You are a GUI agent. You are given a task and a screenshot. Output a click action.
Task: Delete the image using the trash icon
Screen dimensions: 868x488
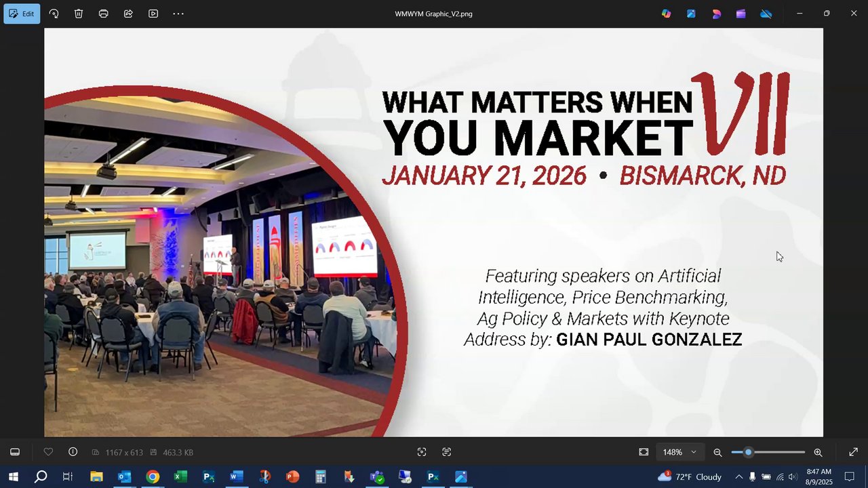(x=79, y=14)
